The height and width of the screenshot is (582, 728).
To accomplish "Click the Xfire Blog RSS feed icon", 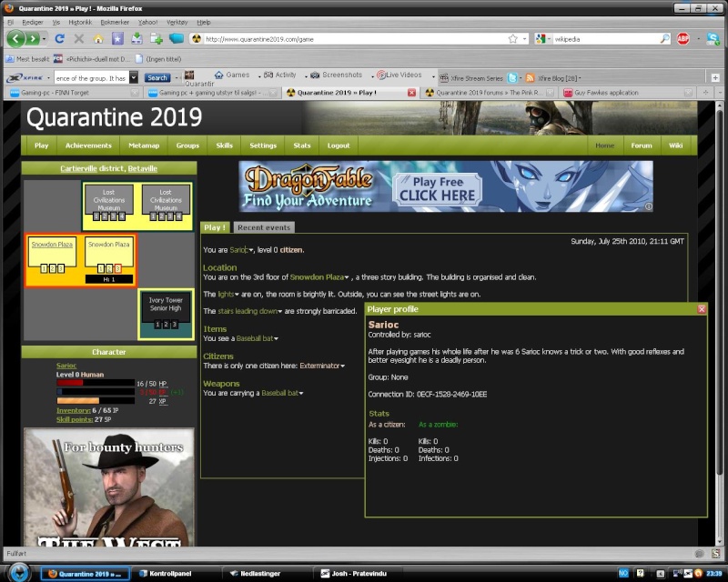I will (530, 78).
